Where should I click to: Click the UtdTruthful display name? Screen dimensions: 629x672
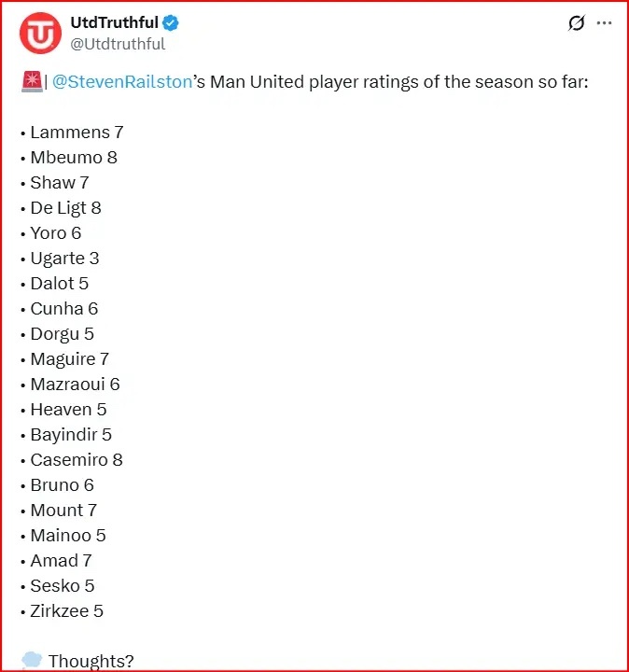pyautogui.click(x=114, y=22)
